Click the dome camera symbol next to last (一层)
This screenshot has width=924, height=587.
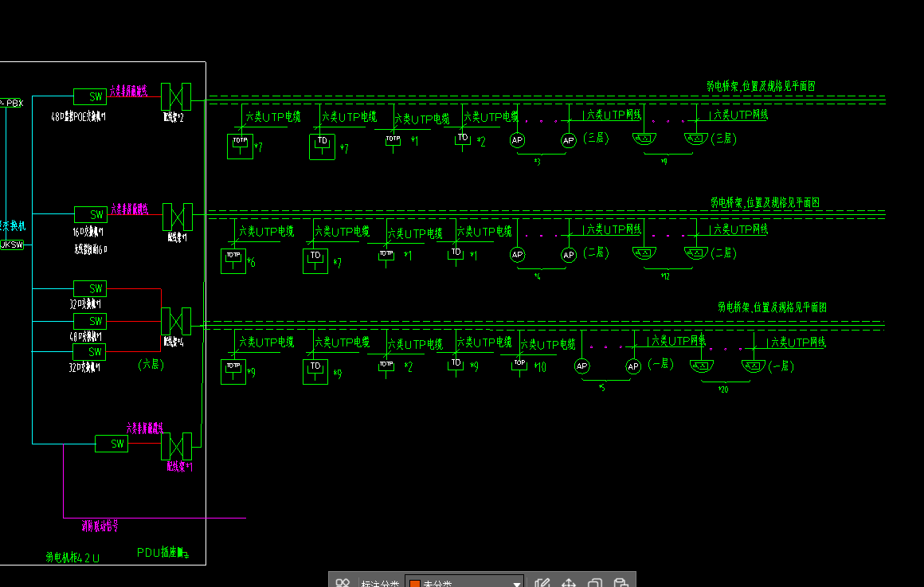[753, 366]
